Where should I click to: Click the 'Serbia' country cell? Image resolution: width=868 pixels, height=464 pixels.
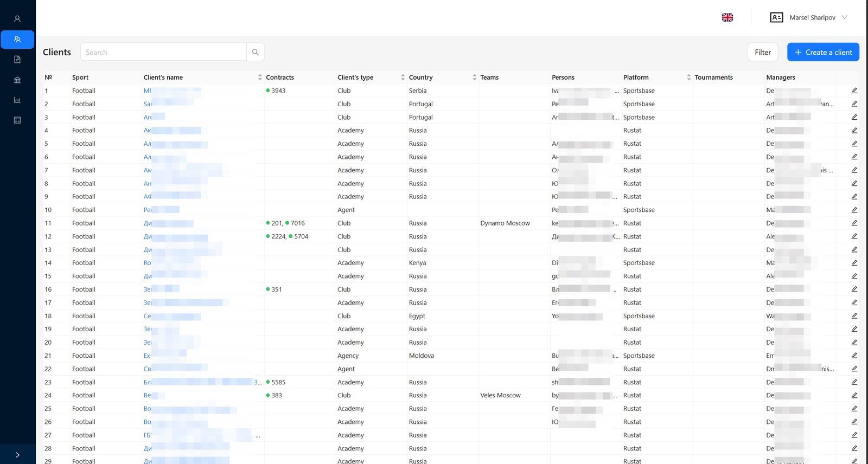click(x=418, y=91)
